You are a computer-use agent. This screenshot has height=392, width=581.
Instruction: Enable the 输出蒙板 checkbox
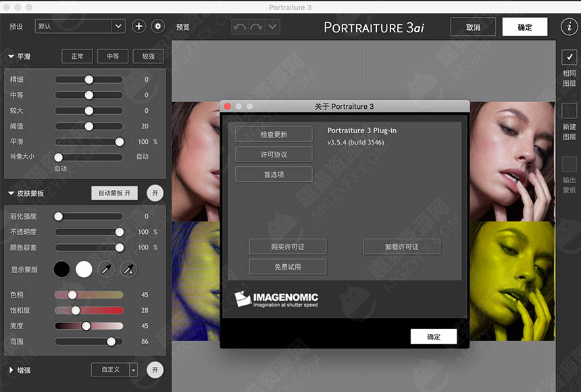[x=569, y=164]
